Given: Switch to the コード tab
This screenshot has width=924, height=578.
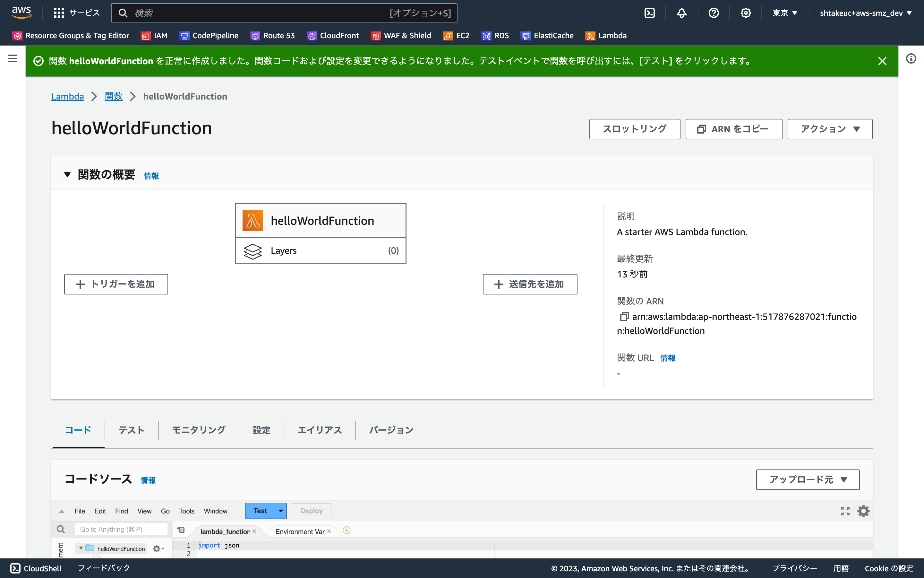Looking at the screenshot, I should coord(78,430).
